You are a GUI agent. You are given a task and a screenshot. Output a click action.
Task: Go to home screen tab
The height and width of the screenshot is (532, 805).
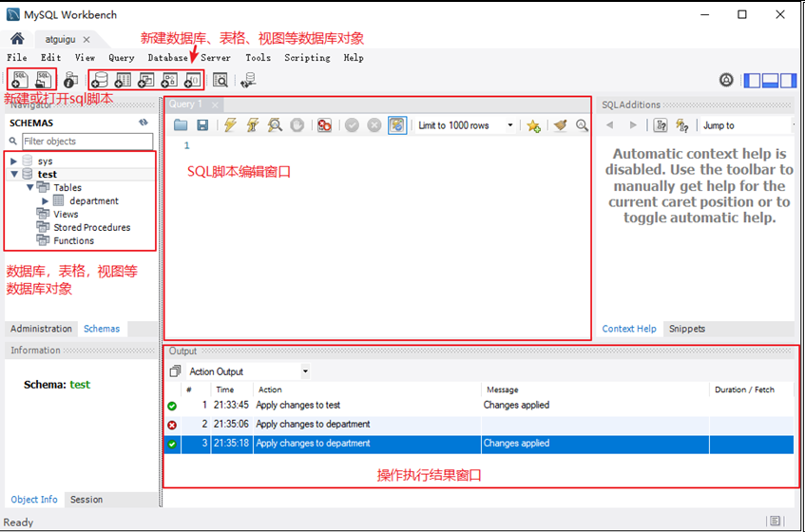point(17,39)
